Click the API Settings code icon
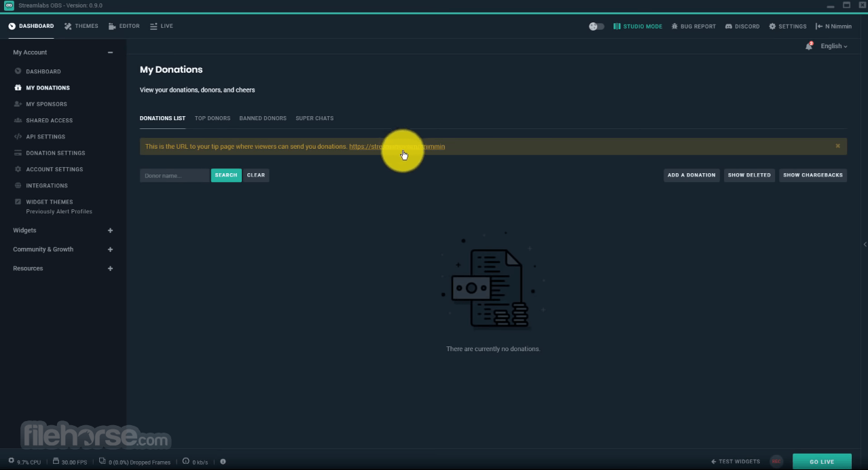 (x=18, y=137)
